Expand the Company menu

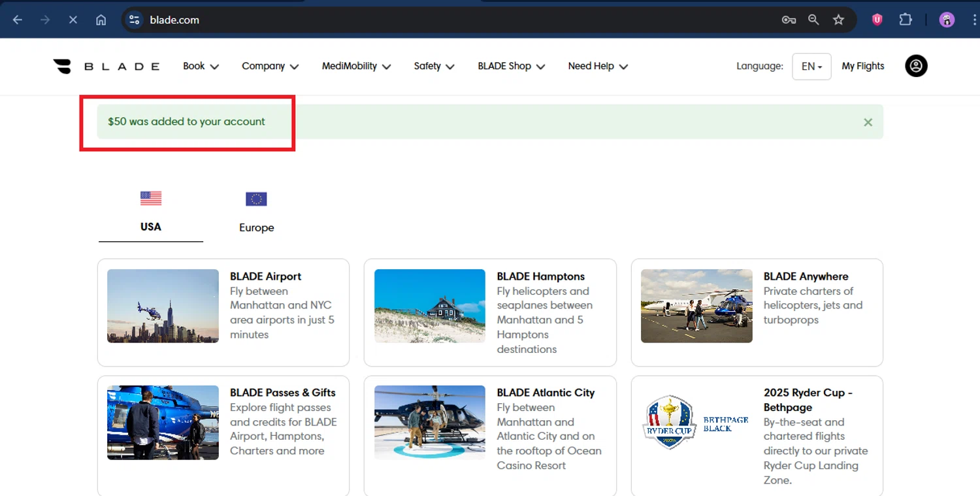pyautogui.click(x=270, y=66)
